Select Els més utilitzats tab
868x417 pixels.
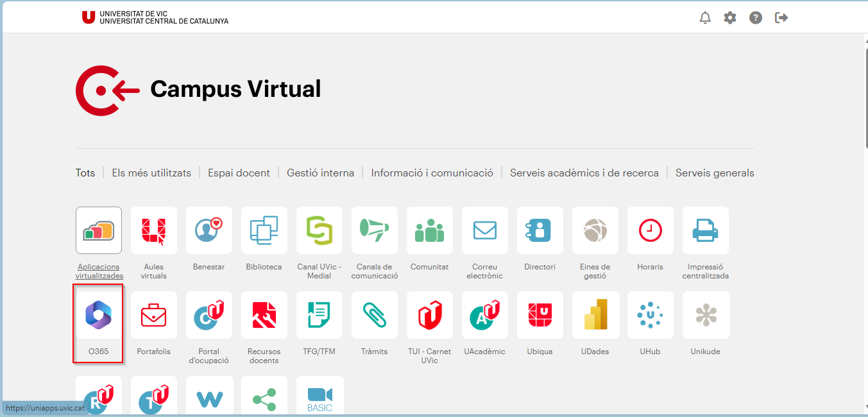151,173
